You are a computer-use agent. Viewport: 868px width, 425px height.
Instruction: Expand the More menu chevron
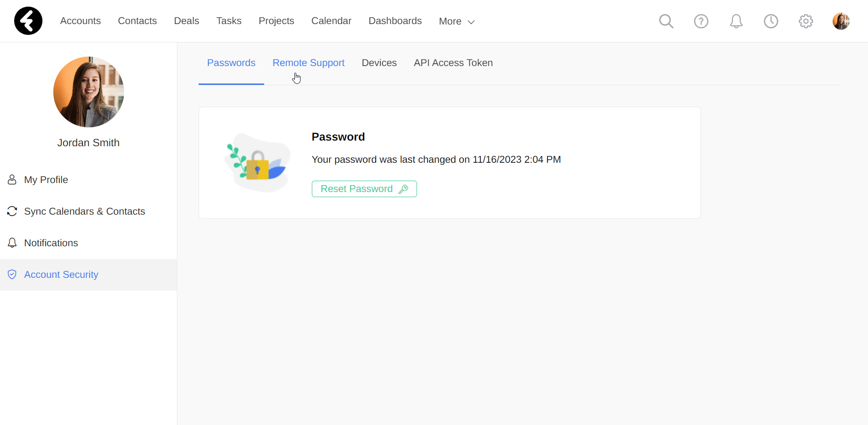coord(471,22)
